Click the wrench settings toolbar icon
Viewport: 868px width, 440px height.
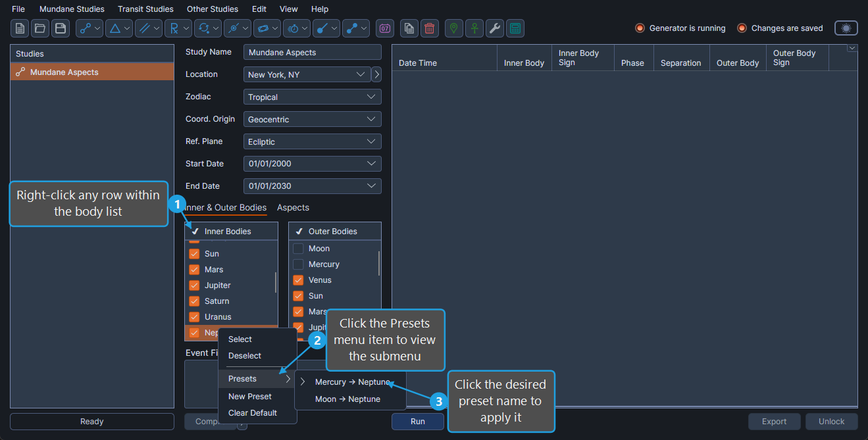click(495, 28)
